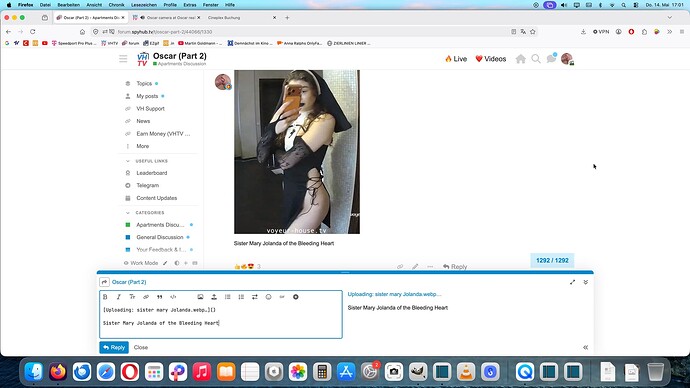This screenshot has height=388, width=690.
Task: Click the poster's avatar beside the image
Action: (223, 82)
